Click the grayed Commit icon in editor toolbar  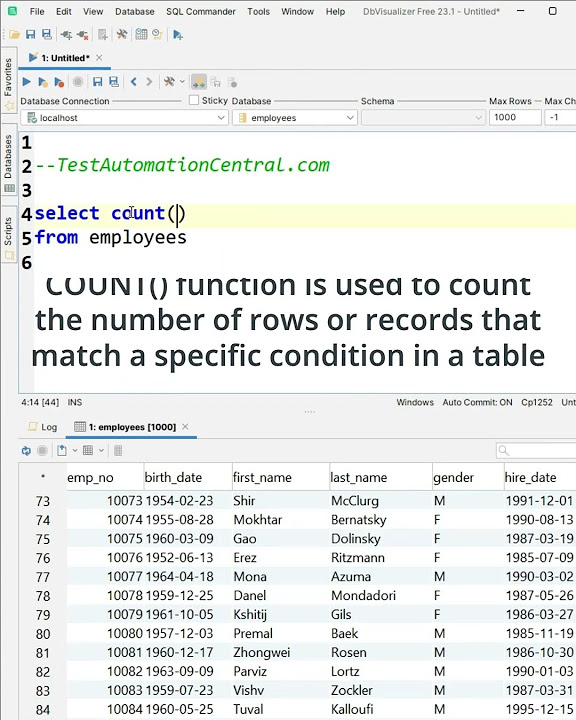point(215,82)
